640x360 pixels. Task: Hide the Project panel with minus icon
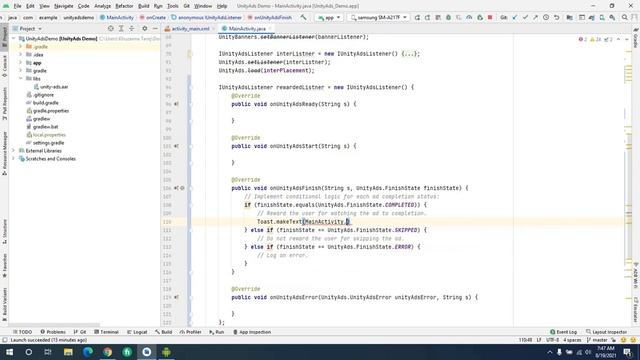pyautogui.click(x=155, y=29)
